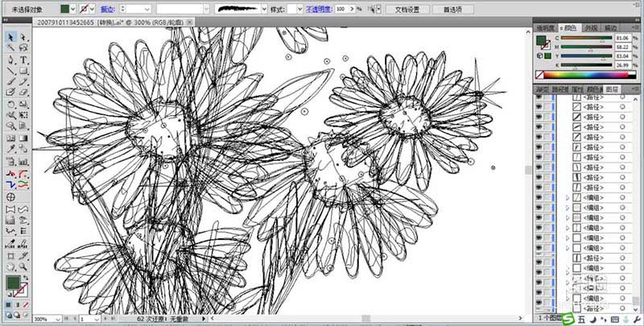Toggle eye icon of the first <编组> row
Viewport: 644px width, 326px height.
[x=539, y=197]
